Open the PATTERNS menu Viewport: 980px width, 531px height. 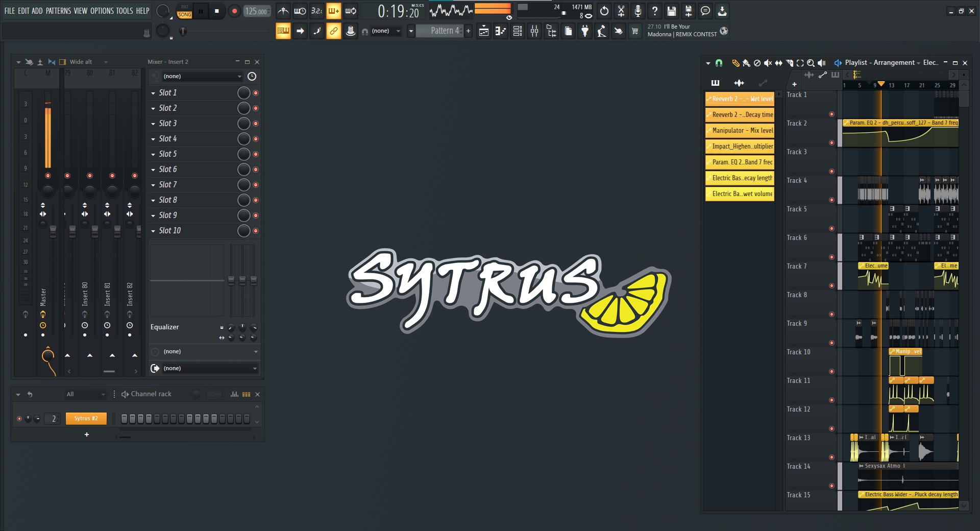[x=58, y=11]
